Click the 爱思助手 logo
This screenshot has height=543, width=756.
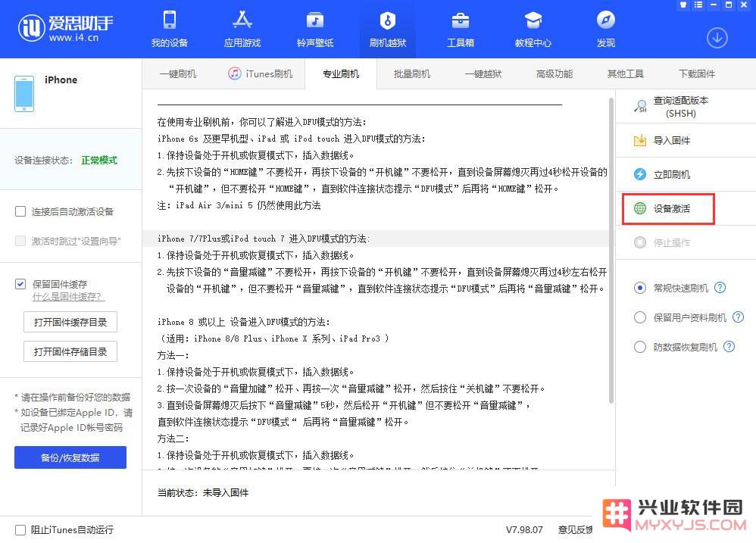click(x=65, y=28)
